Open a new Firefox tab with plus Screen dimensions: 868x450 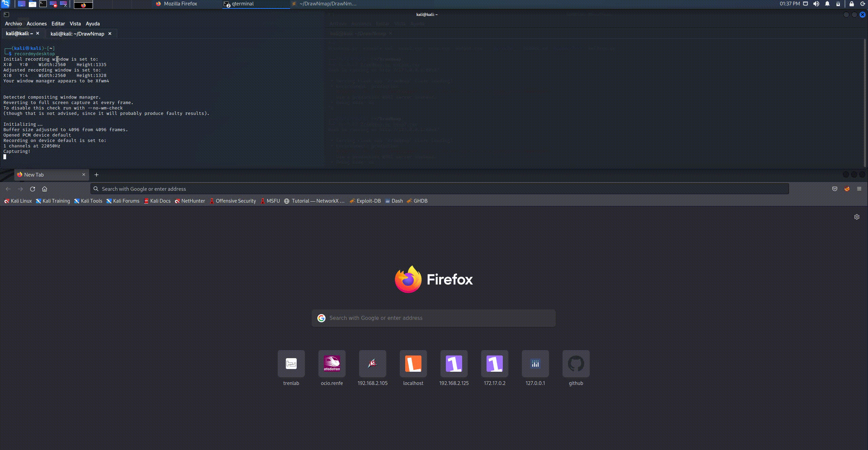[x=96, y=175]
